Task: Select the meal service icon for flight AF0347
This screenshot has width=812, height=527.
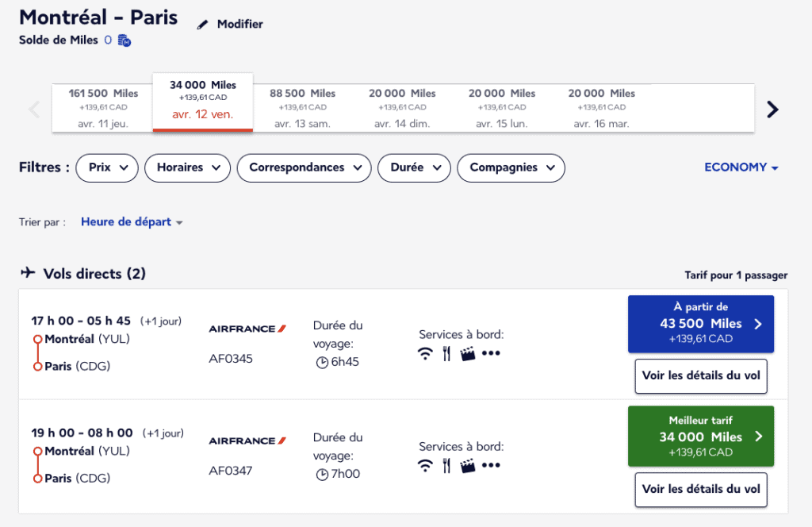Action: 447,467
